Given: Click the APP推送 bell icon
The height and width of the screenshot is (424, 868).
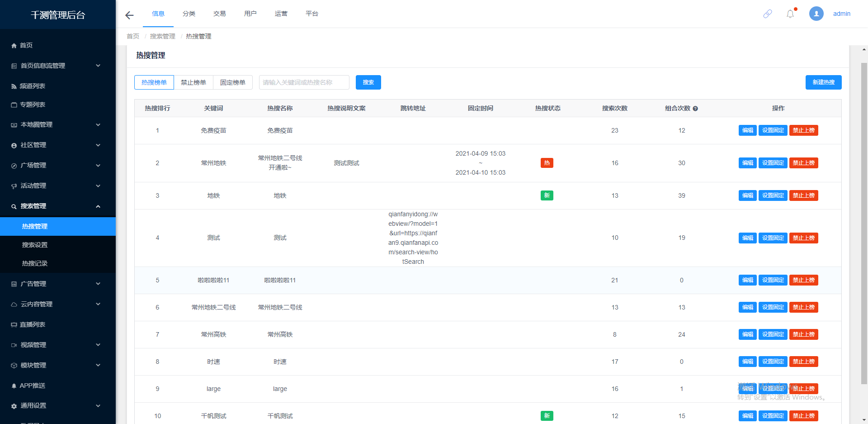Looking at the screenshot, I should pos(14,386).
